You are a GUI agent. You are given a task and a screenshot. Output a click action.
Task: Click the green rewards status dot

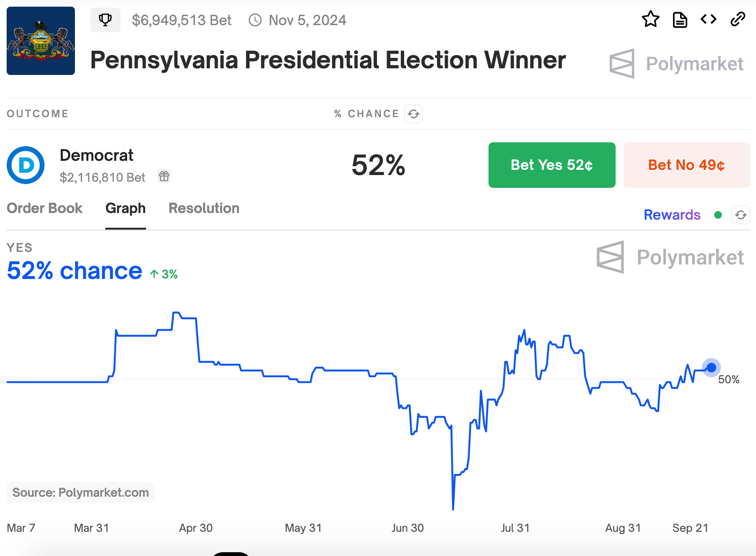click(x=719, y=215)
